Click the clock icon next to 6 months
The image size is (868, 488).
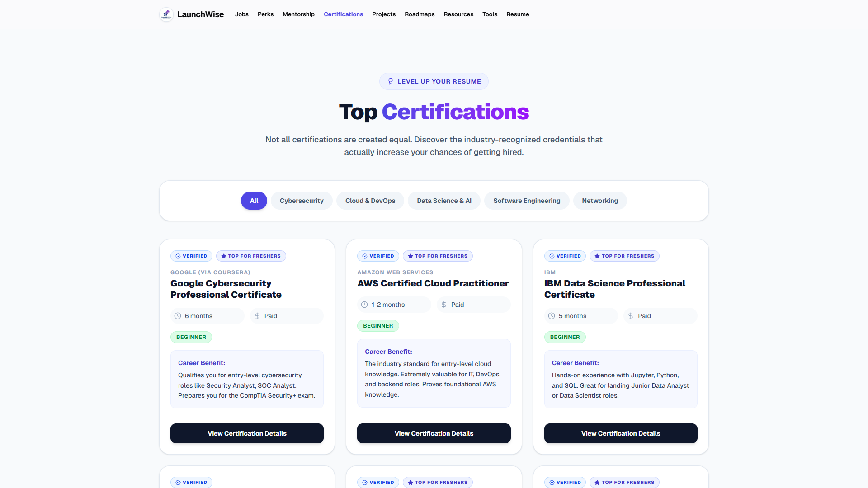pyautogui.click(x=178, y=316)
